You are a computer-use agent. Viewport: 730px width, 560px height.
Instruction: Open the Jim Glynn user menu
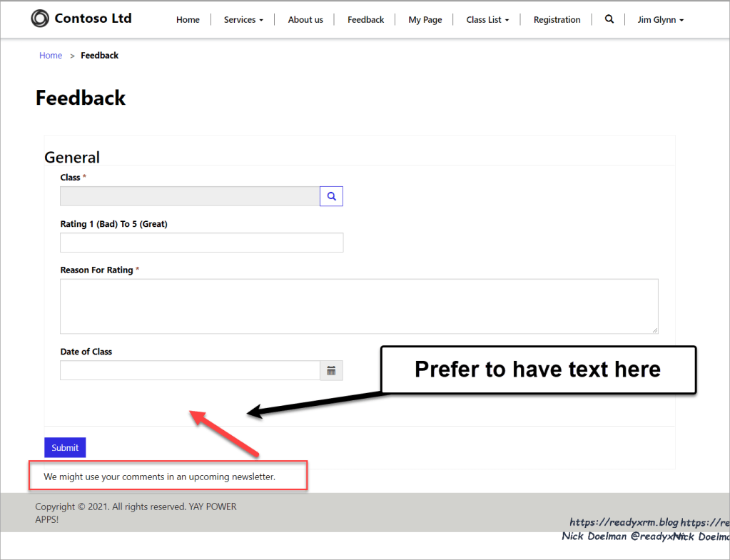[660, 20]
